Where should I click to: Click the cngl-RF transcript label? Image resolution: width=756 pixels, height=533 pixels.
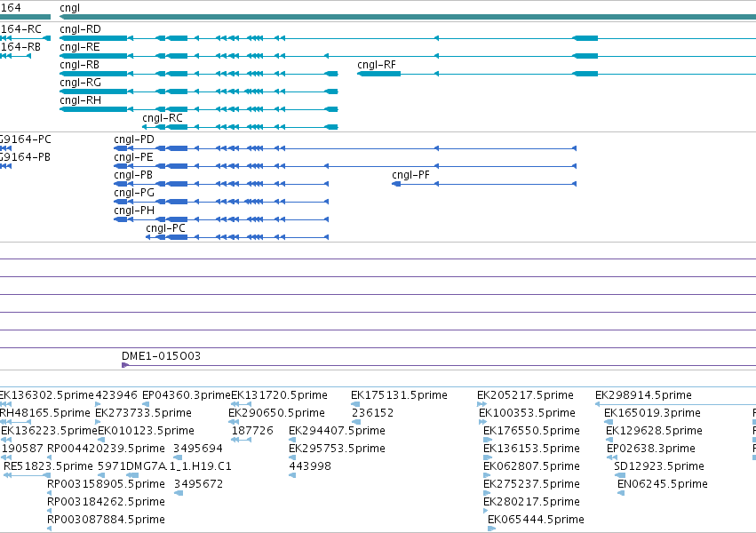(377, 65)
